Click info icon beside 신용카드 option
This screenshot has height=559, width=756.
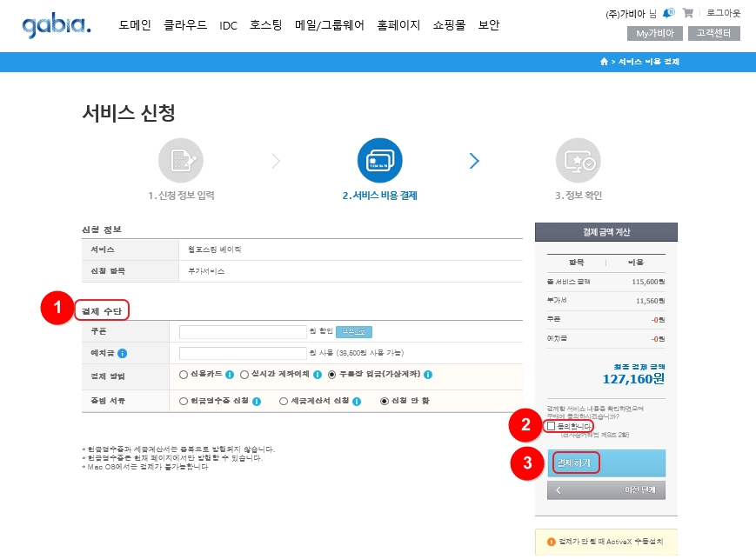[230, 376]
